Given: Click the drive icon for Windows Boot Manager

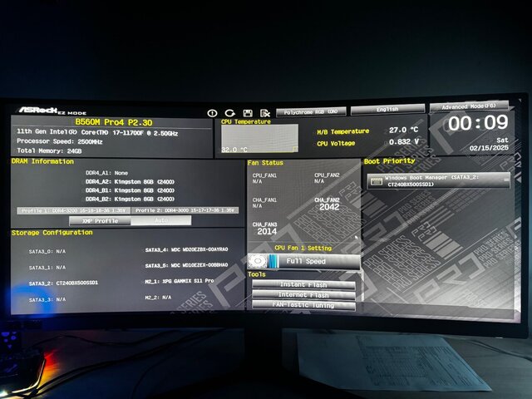Looking at the screenshot, I should (x=377, y=180).
